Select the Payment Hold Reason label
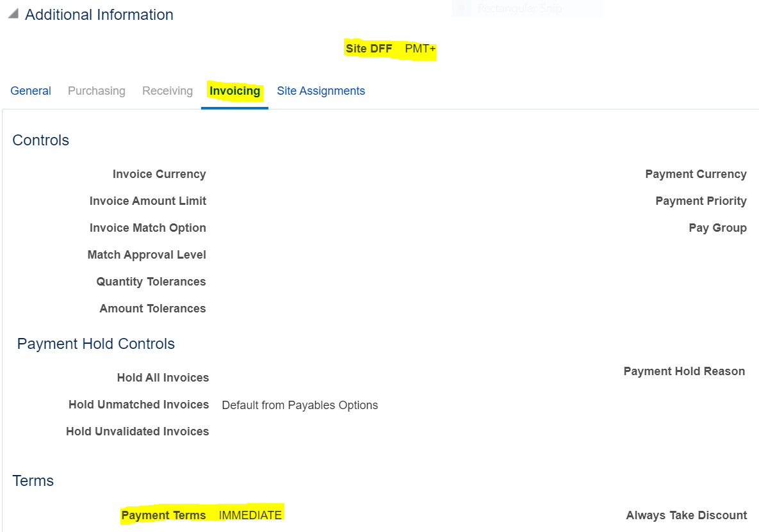The height and width of the screenshot is (532, 759). click(x=684, y=371)
